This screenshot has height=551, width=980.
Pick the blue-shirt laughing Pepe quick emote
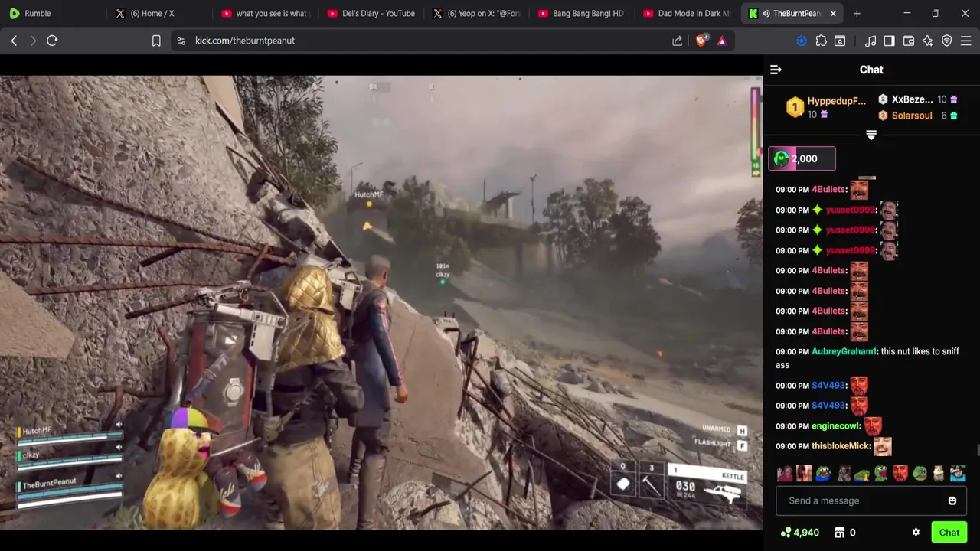(823, 474)
